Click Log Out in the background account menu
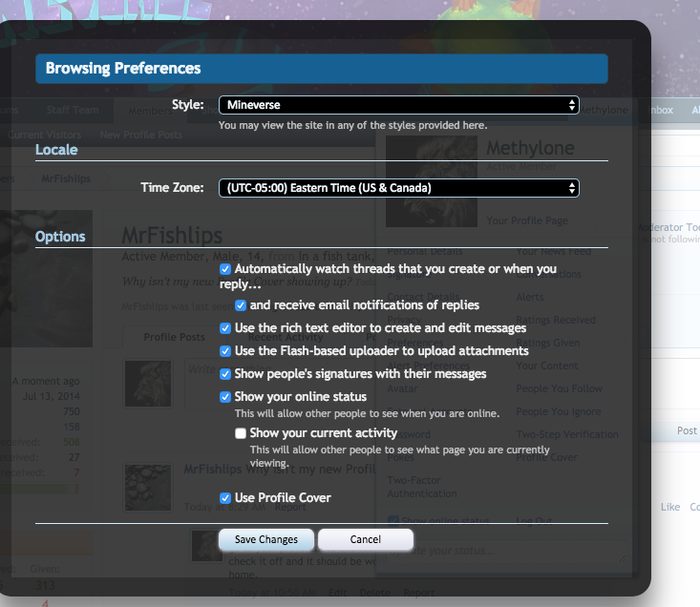Image resolution: width=700 pixels, height=607 pixels. tap(534, 521)
